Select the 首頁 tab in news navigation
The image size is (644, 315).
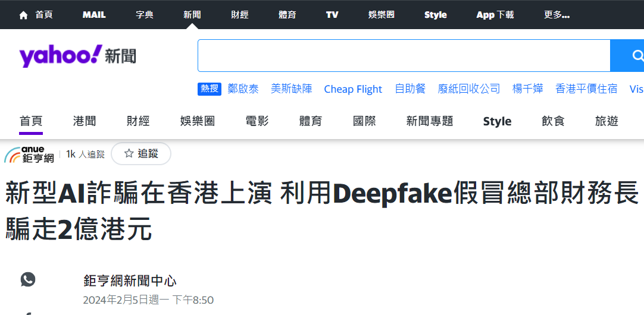[x=31, y=121]
